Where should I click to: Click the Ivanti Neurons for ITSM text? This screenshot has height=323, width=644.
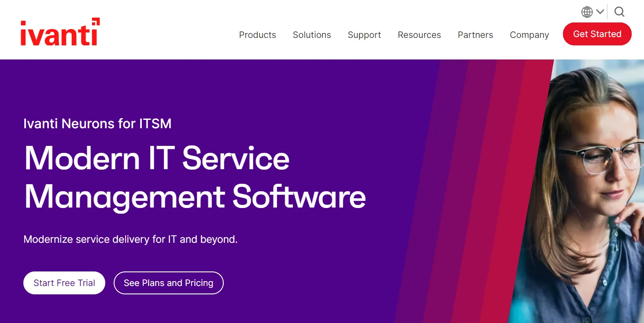pyautogui.click(x=97, y=123)
